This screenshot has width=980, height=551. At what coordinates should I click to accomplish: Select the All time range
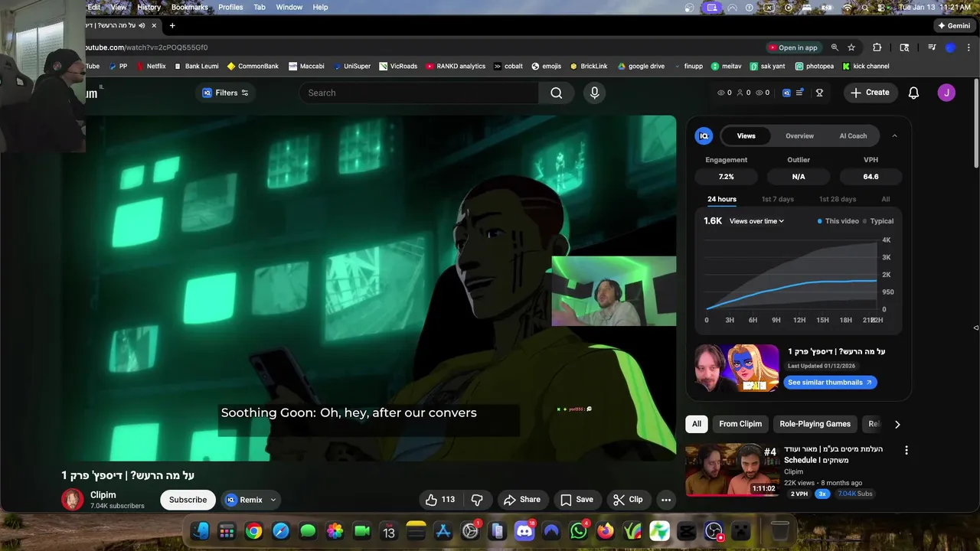[886, 199]
